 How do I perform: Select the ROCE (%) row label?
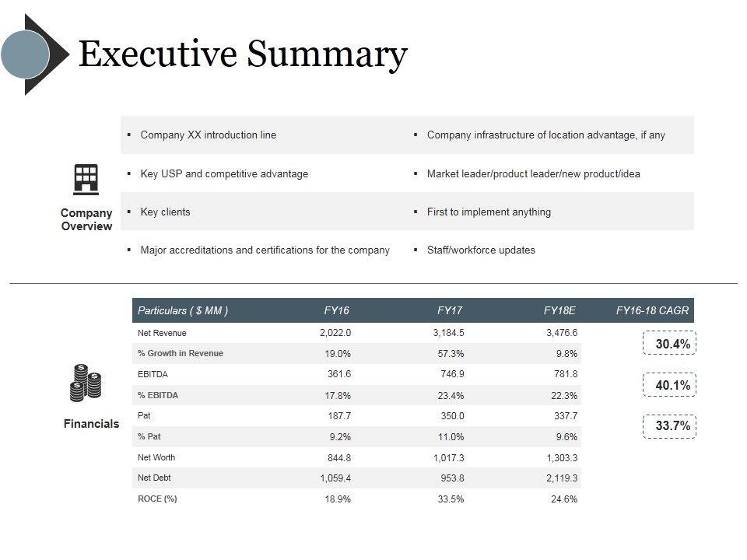point(157,499)
